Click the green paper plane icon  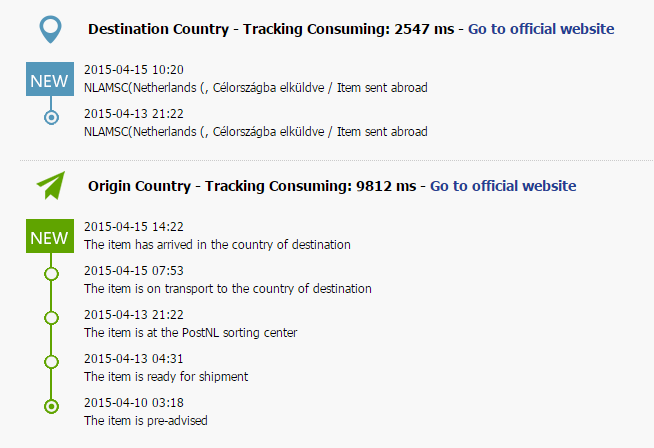coord(51,186)
